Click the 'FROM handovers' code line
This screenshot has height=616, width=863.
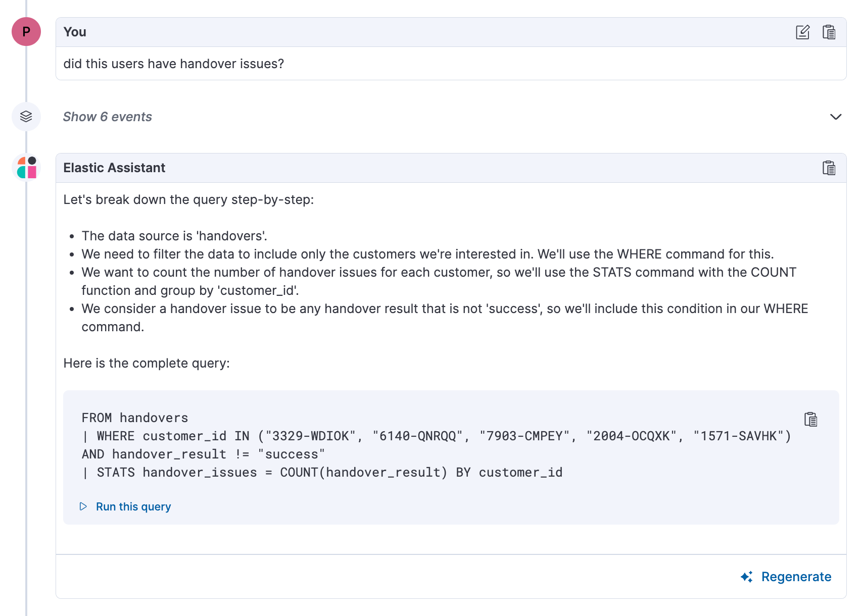click(135, 418)
